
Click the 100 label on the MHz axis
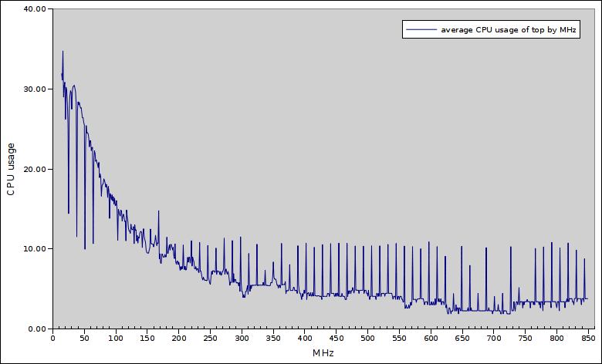click(x=116, y=338)
